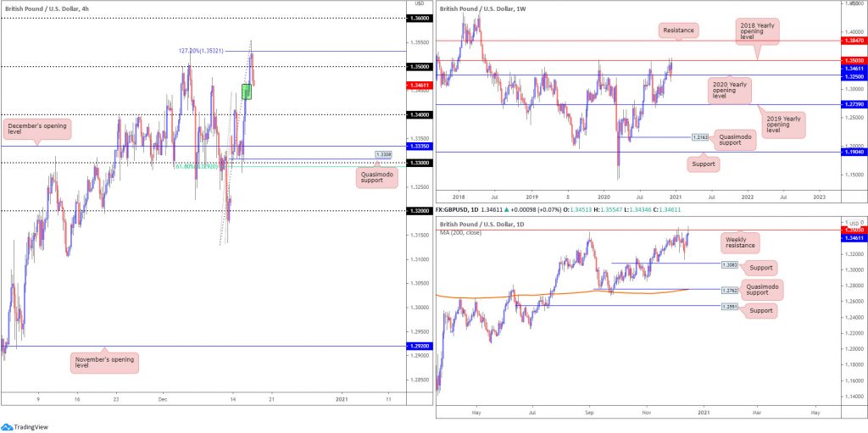This screenshot has height=433, width=868.
Task: Select Quasimodo support callout on 4h chart
Action: pos(376,177)
